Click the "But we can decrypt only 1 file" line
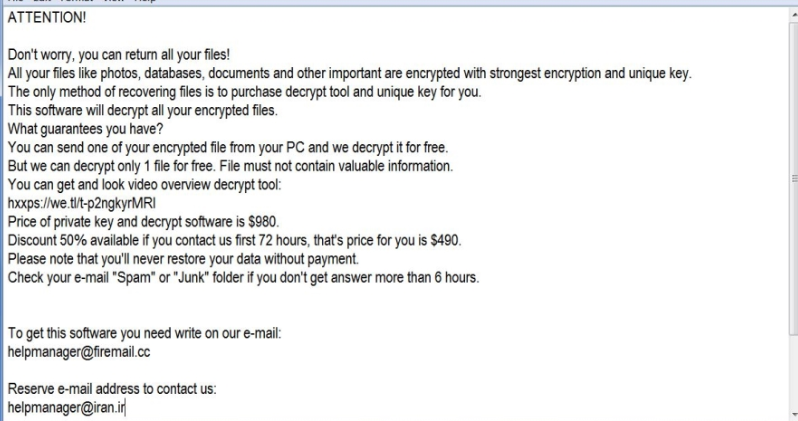The image size is (798, 421). 230,166
